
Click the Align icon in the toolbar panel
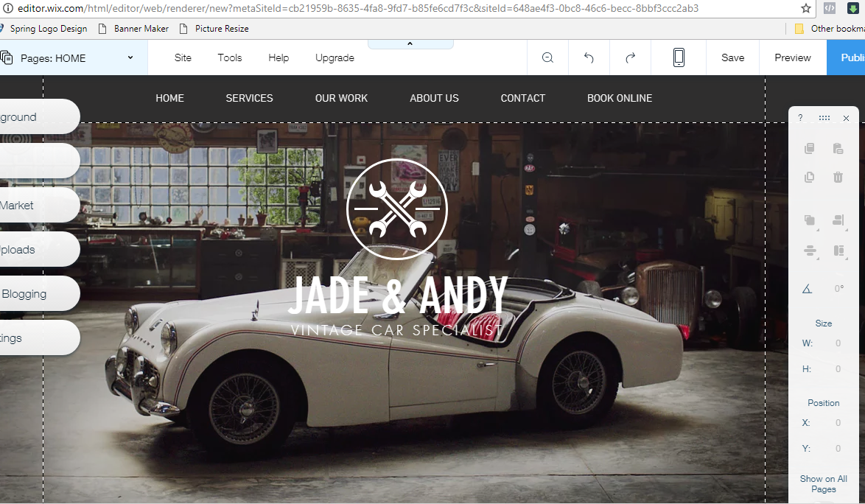pos(838,220)
